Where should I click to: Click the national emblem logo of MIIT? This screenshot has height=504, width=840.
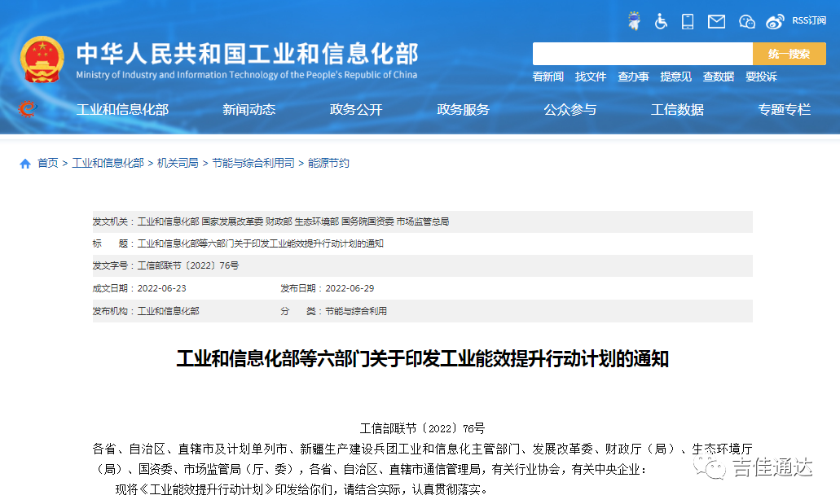pos(40,57)
